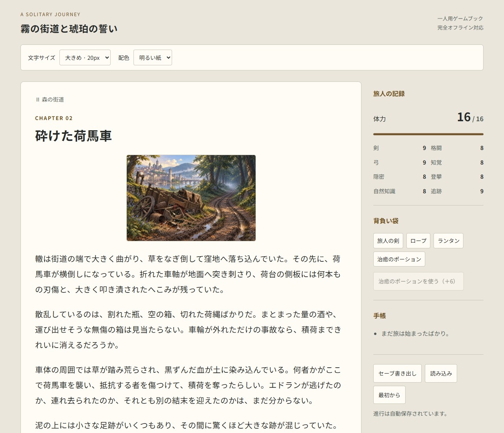Click the 体力 health progress bar

point(428,134)
